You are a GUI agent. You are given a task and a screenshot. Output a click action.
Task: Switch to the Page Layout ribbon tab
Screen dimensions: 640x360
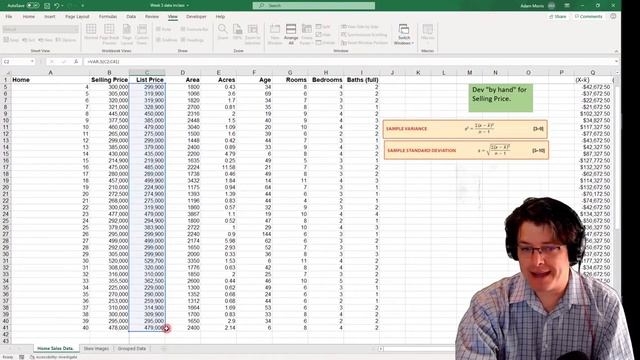[77, 17]
